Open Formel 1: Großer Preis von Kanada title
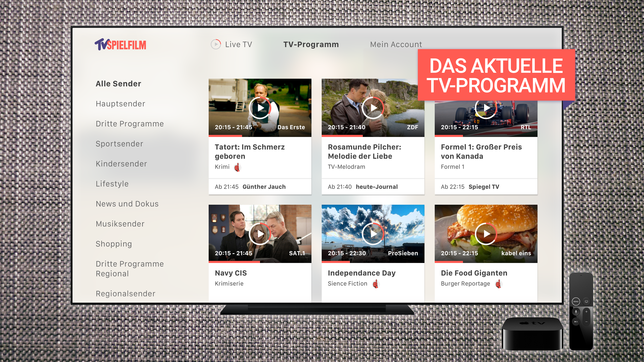Image resolution: width=644 pixels, height=362 pixels. click(481, 151)
